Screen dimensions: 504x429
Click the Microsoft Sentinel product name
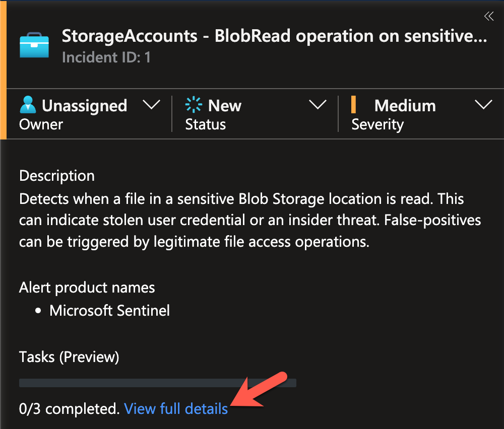click(x=109, y=310)
